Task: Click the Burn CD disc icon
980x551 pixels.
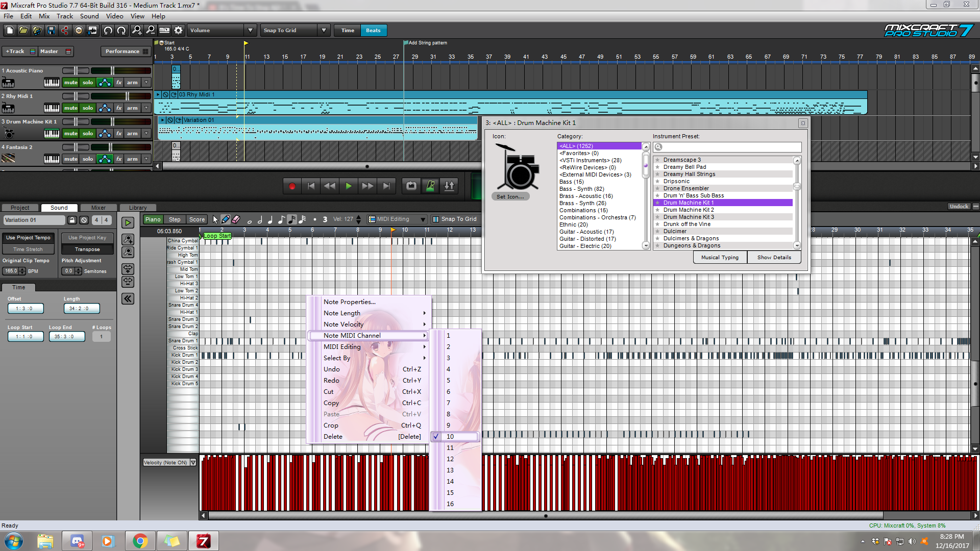Action: [79, 31]
